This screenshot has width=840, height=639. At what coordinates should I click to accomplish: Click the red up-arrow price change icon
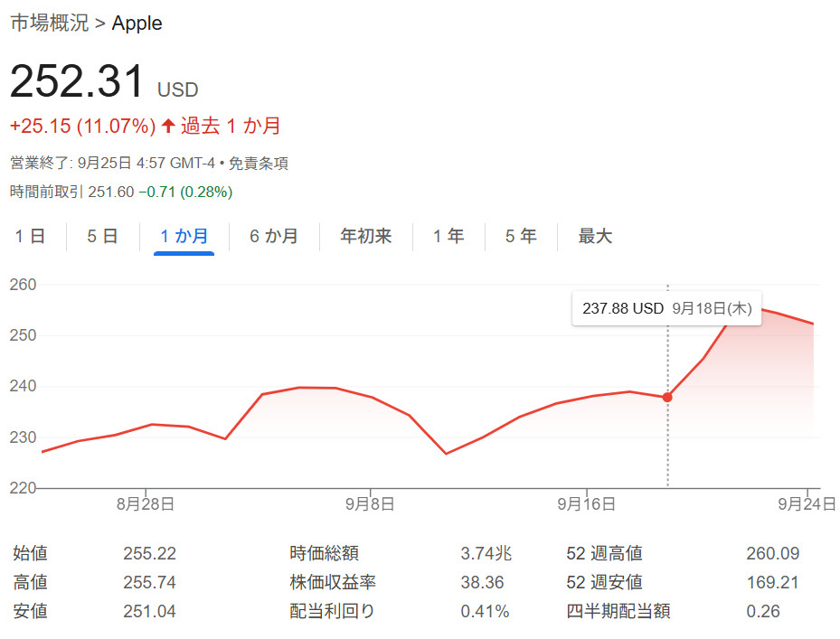click(168, 127)
